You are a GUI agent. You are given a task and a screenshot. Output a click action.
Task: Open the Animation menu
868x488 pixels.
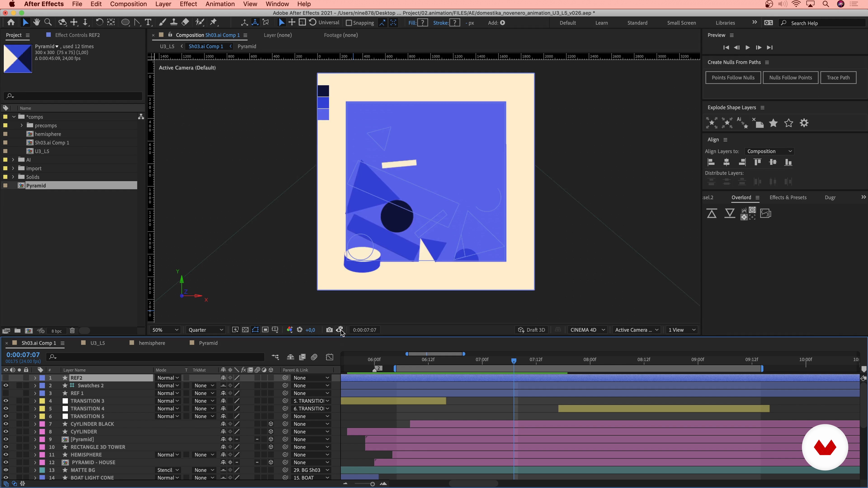[220, 4]
